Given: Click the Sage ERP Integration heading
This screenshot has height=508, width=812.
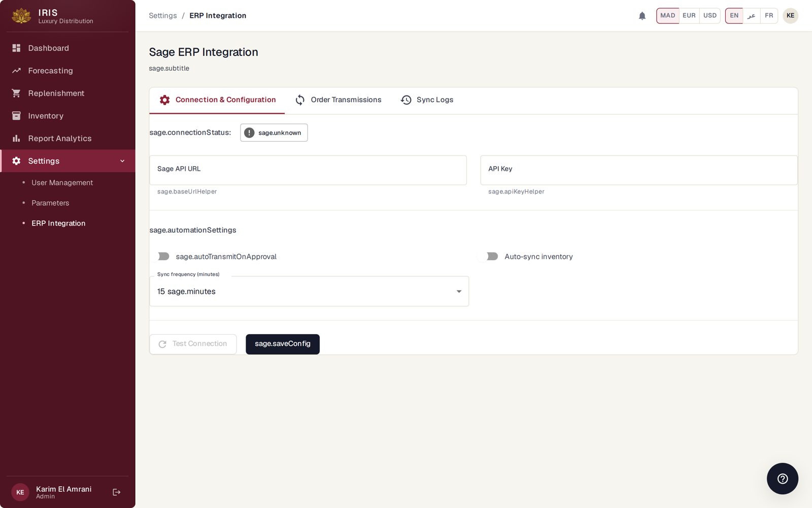Looking at the screenshot, I should pos(204,52).
